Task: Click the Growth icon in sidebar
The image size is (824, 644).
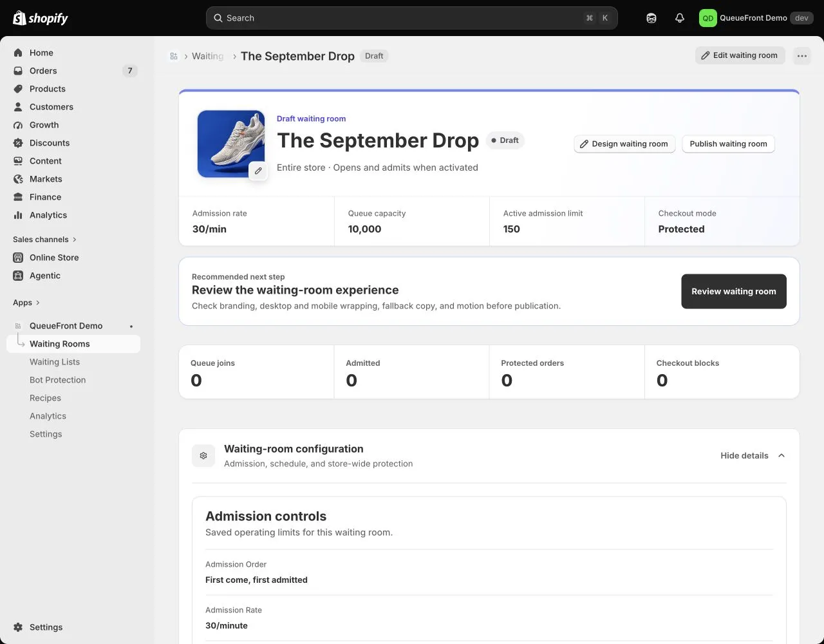Action: pos(18,125)
